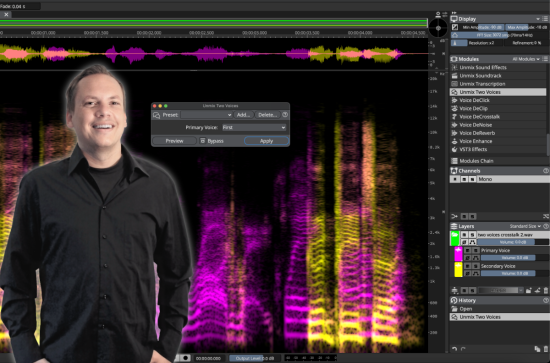The width and height of the screenshot is (550, 363).
Task: Open the Primary Voice dropdown set to First
Action: pyautogui.click(x=254, y=127)
